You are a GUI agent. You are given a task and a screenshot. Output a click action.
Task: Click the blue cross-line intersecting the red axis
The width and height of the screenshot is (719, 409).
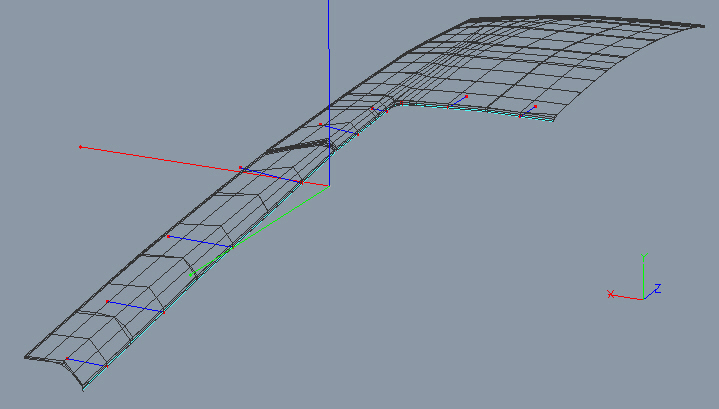click(270, 175)
